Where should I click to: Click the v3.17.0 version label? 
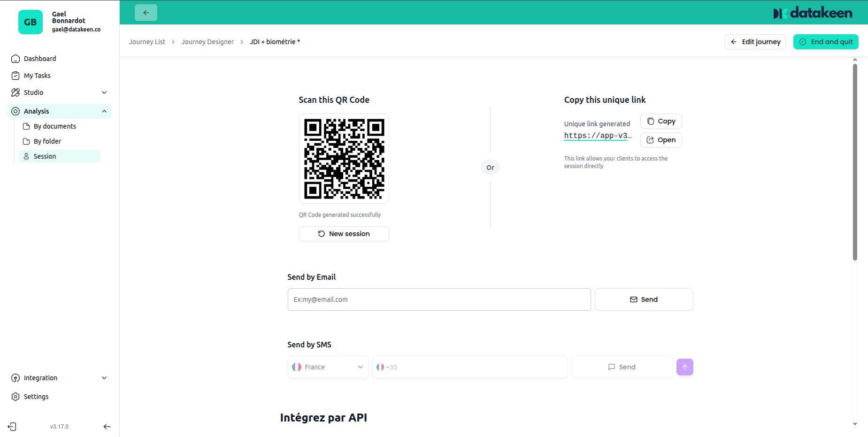tap(60, 427)
